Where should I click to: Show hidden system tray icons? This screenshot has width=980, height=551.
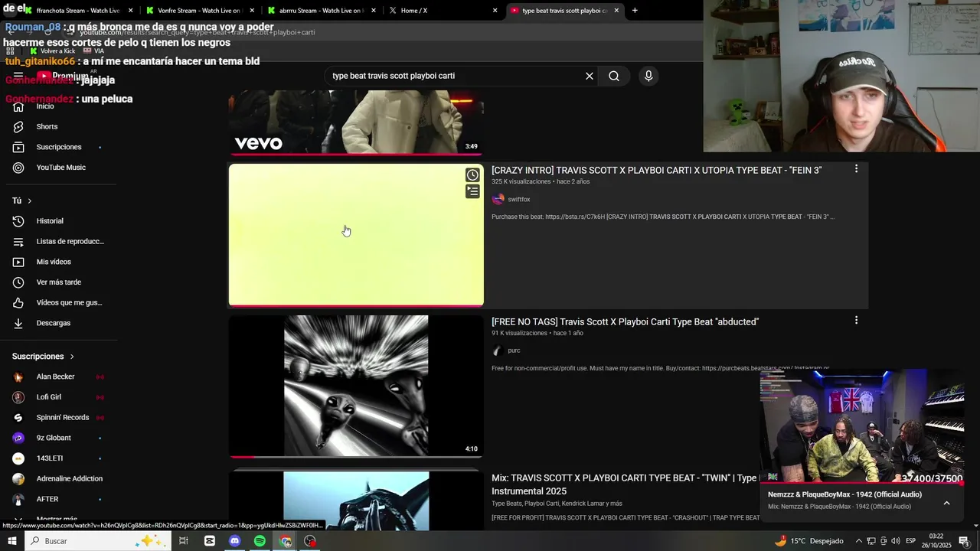(x=858, y=541)
